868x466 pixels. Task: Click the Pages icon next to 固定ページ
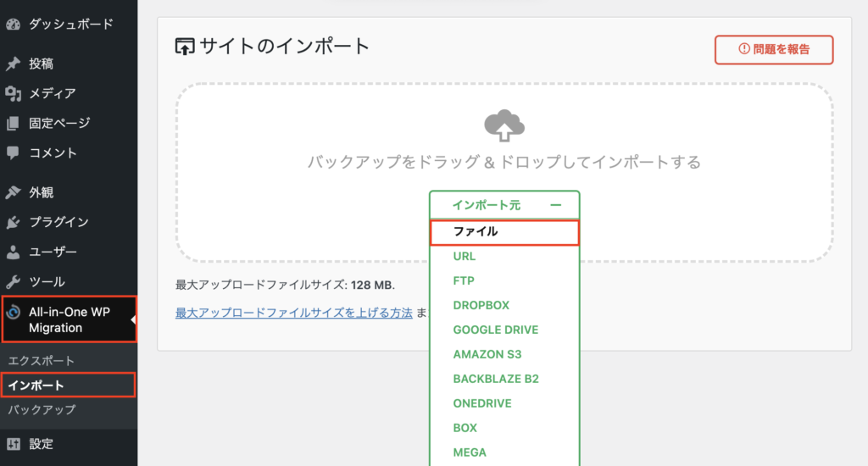(x=13, y=124)
